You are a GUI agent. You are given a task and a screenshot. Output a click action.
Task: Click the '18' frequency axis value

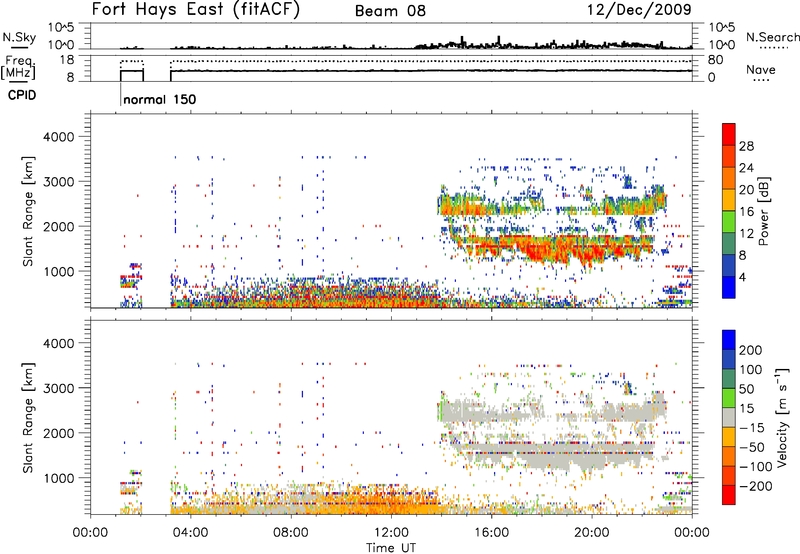point(67,59)
